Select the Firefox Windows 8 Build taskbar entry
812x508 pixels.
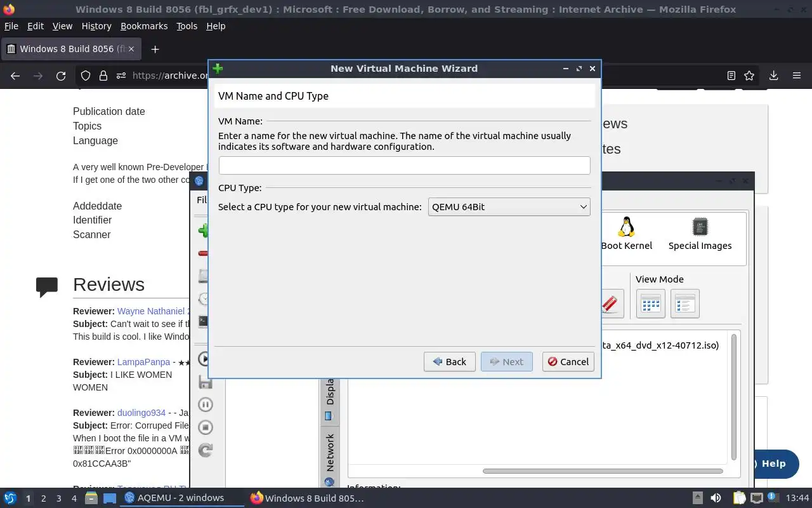click(x=308, y=498)
